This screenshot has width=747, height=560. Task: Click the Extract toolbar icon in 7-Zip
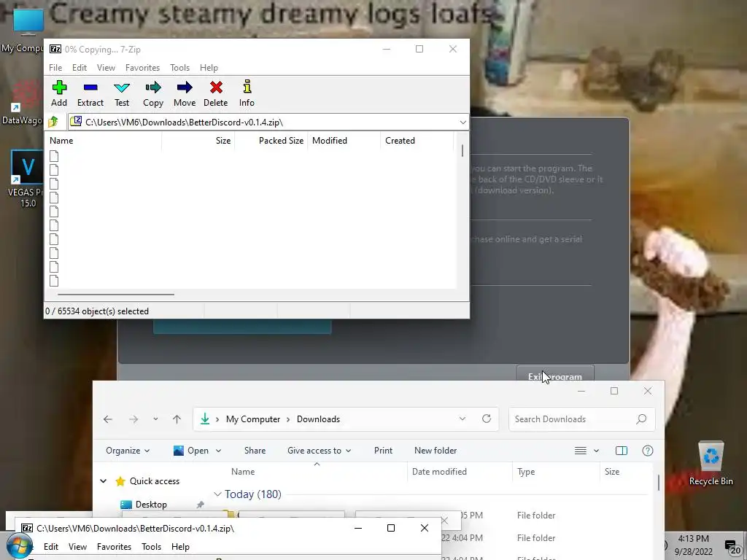90,94
